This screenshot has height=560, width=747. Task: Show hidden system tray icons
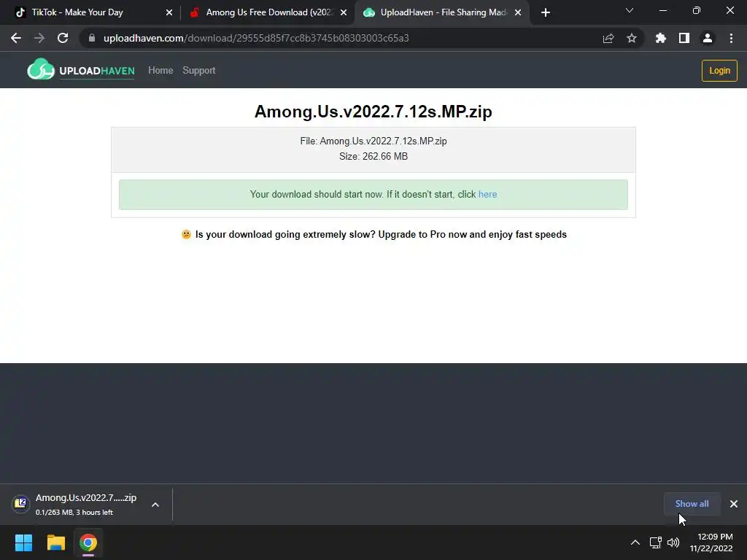[635, 542]
